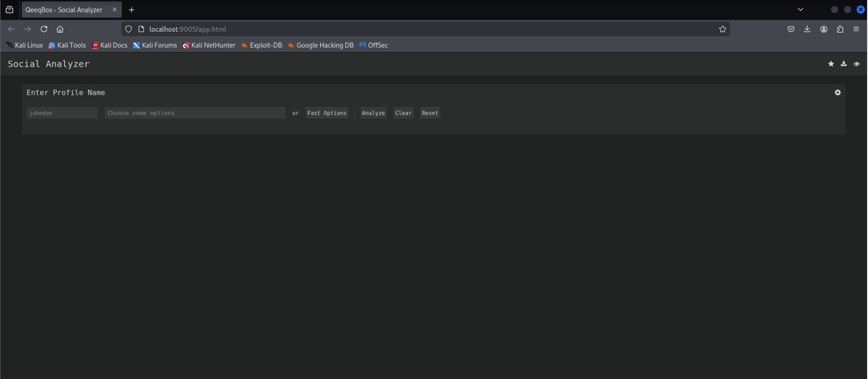Viewport: 868px width, 379px height.
Task: Toggle the eye icon in app header
Action: tap(856, 64)
